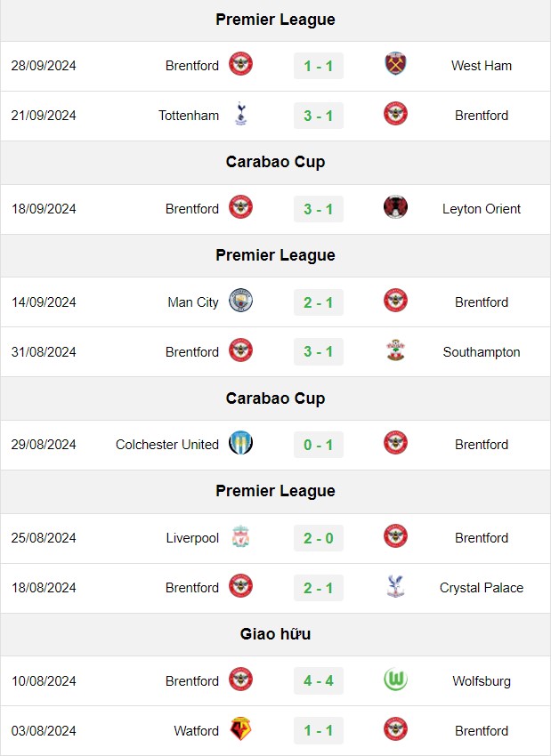
Task: Open the 0 - 1 Colchester United score
Action: tap(319, 445)
